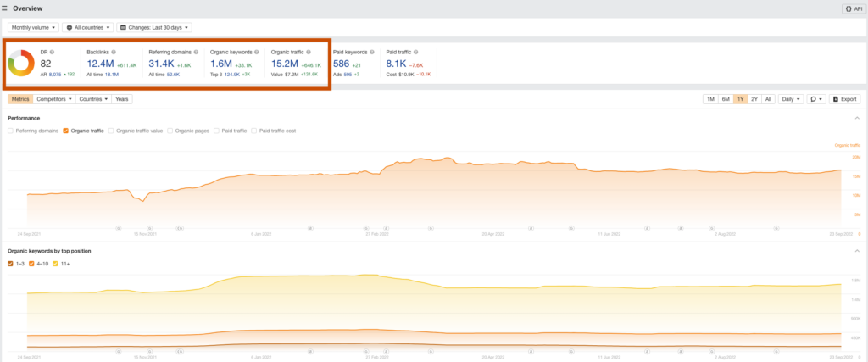Switch to the Competitors tab
The height and width of the screenshot is (362, 868).
[53, 99]
